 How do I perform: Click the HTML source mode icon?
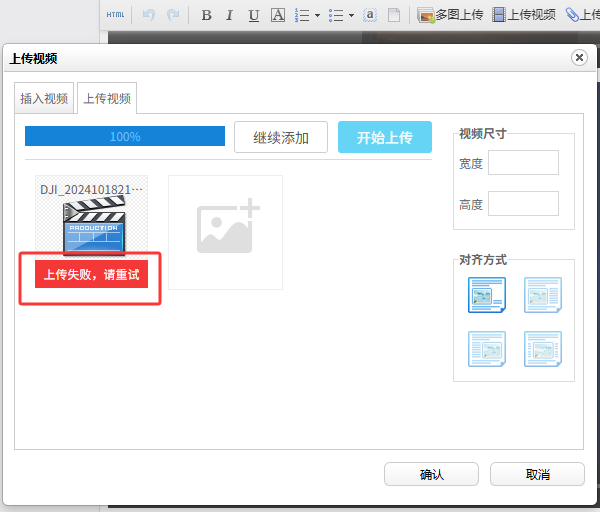[x=116, y=15]
